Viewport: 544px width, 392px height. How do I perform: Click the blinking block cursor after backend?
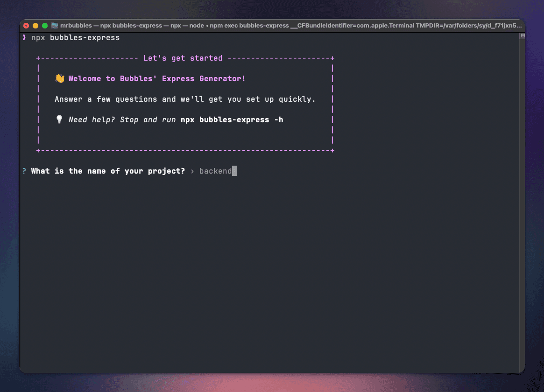pos(235,171)
